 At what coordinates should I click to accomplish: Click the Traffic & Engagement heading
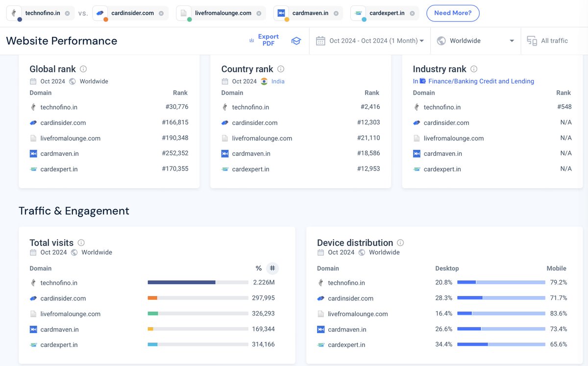pos(74,211)
